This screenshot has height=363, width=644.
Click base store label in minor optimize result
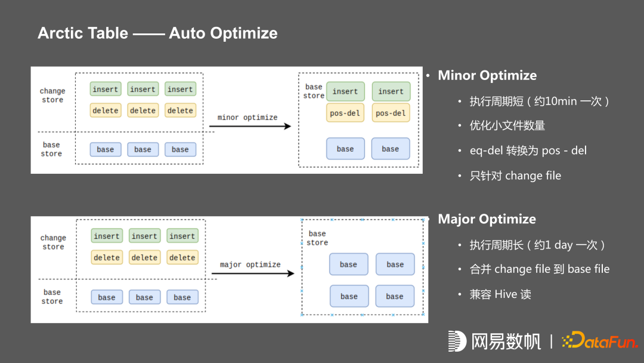(314, 91)
